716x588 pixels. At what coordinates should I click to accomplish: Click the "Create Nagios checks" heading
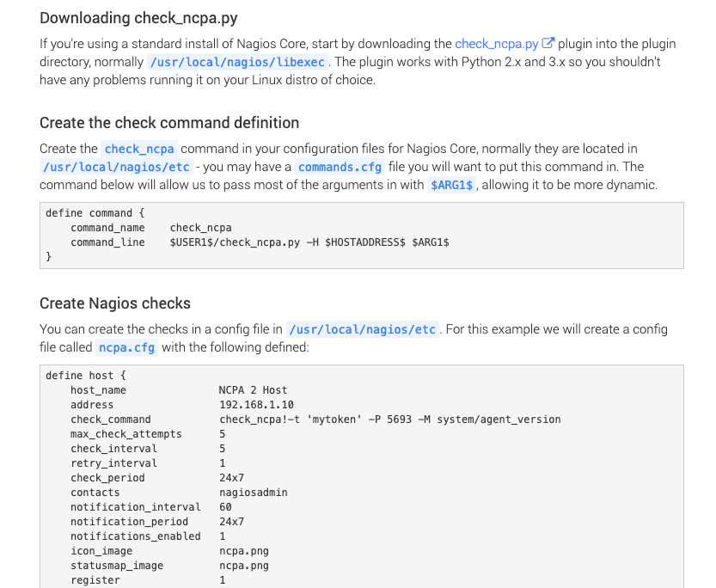[x=115, y=303]
